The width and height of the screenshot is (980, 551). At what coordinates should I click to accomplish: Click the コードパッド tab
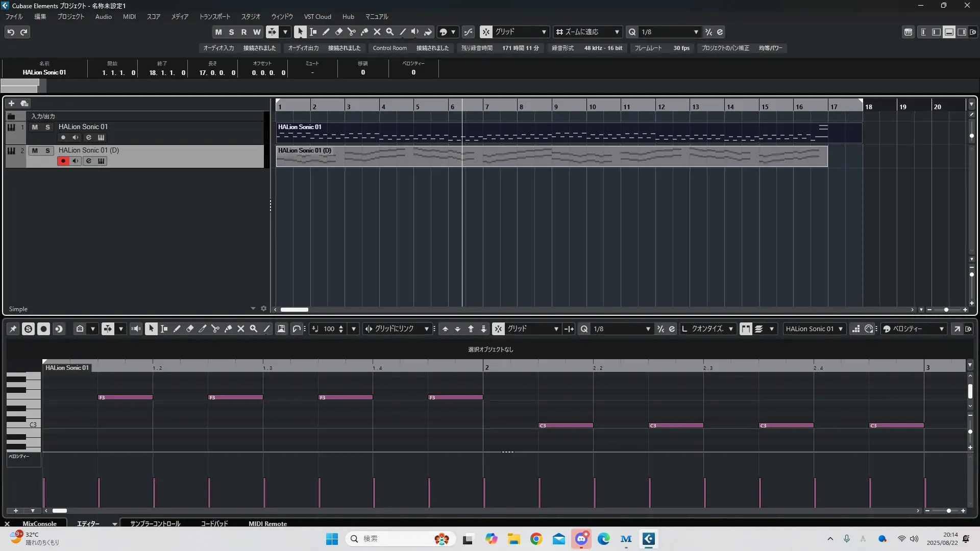(214, 523)
